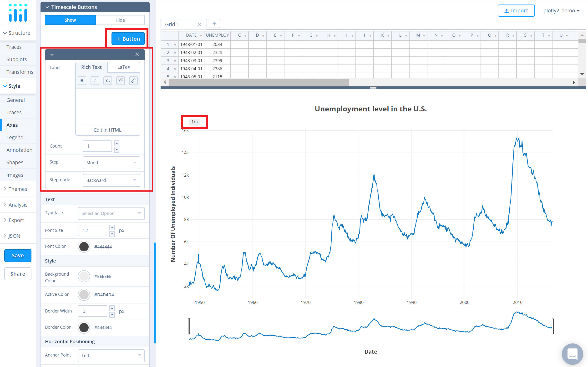This screenshot has width=588, height=367.
Task: Open the Background Color swatch #EEEEEE
Action: [84, 276]
